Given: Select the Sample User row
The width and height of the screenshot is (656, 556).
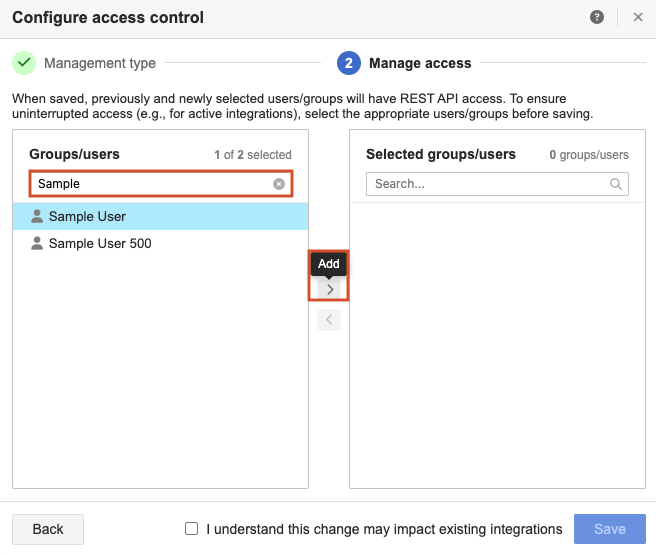Looking at the screenshot, I should coord(160,216).
